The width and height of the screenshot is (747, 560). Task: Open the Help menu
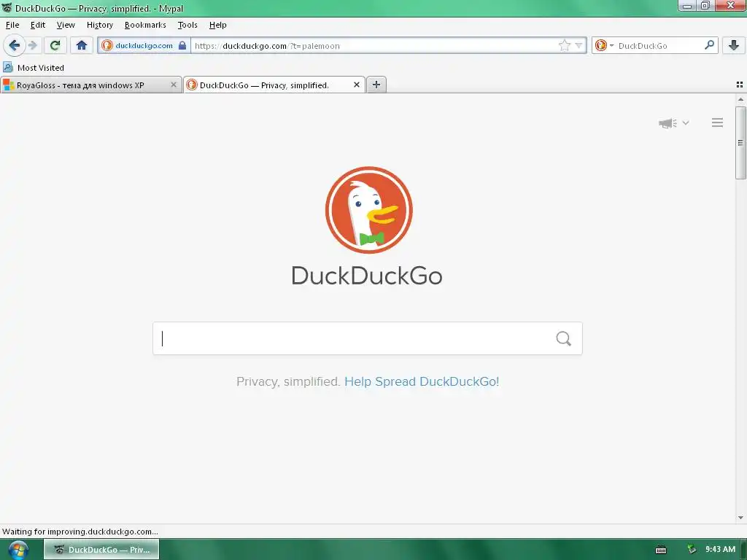[217, 25]
